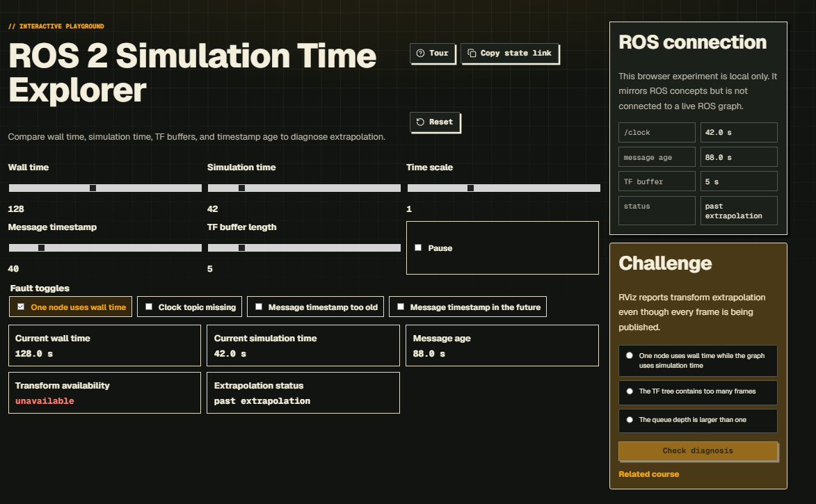Click the TF buffer length slider

click(x=304, y=247)
